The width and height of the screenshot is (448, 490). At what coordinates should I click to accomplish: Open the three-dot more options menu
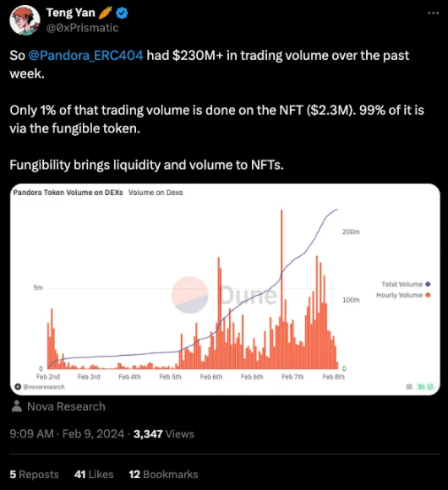coord(433,14)
